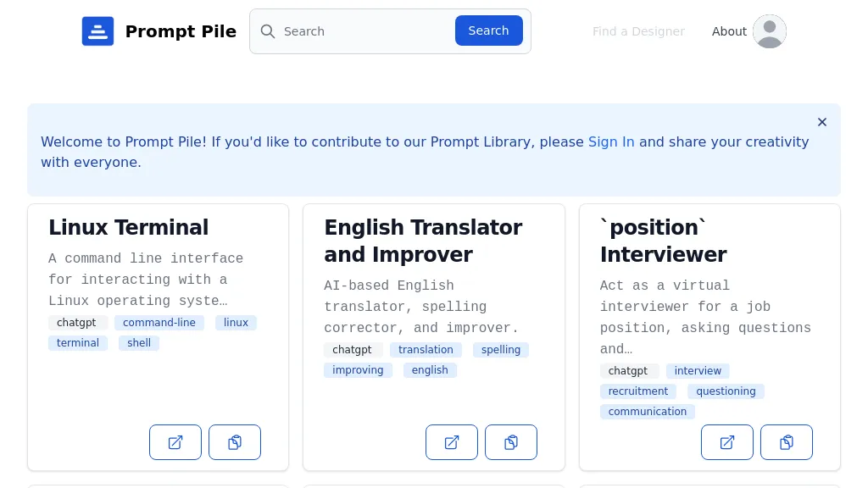Open the Linux Terminal card title

coord(128,227)
